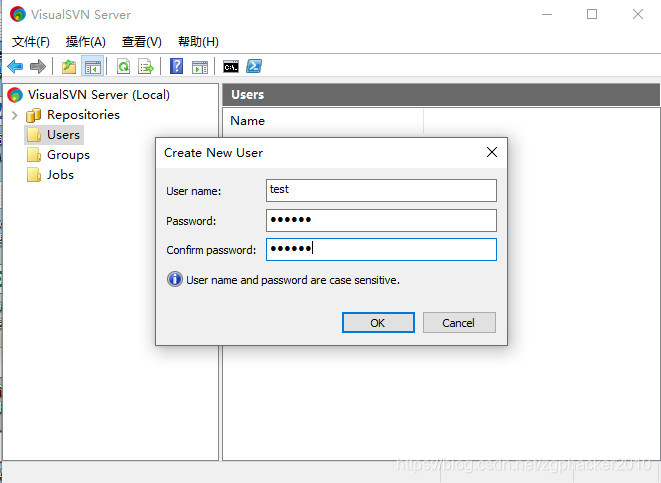Viewport: 661px width, 483px height.
Task: Open the PowerShell console toolbar icon
Action: (254, 66)
